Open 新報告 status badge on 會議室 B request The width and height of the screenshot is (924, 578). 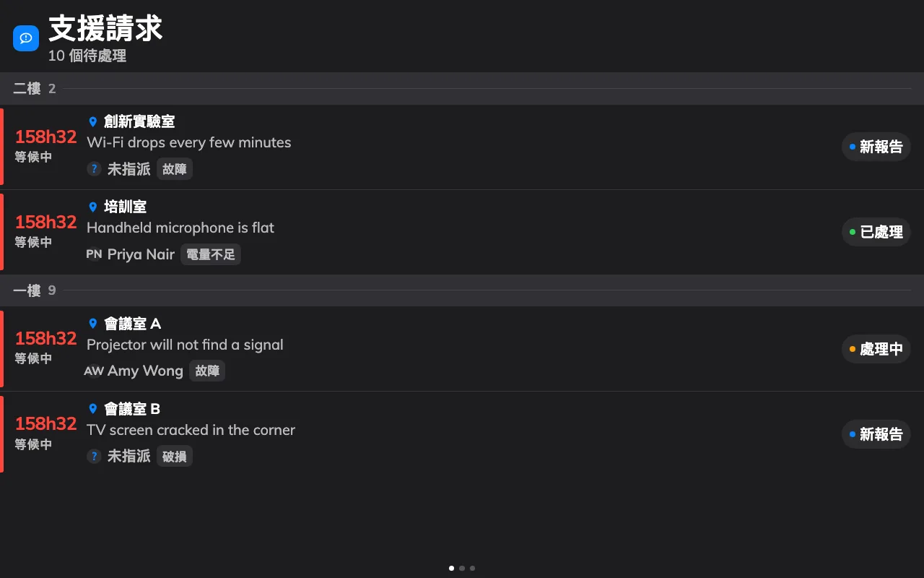tap(876, 434)
